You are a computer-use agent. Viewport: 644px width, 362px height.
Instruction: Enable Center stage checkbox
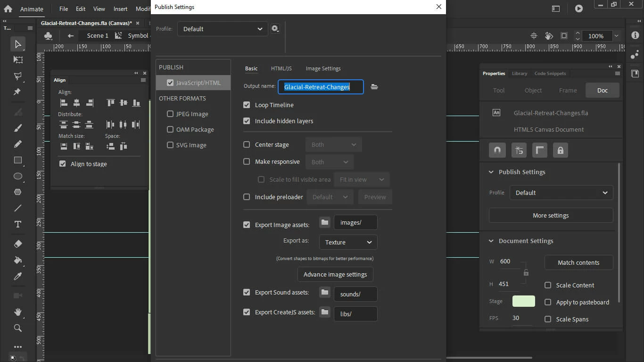tap(247, 144)
